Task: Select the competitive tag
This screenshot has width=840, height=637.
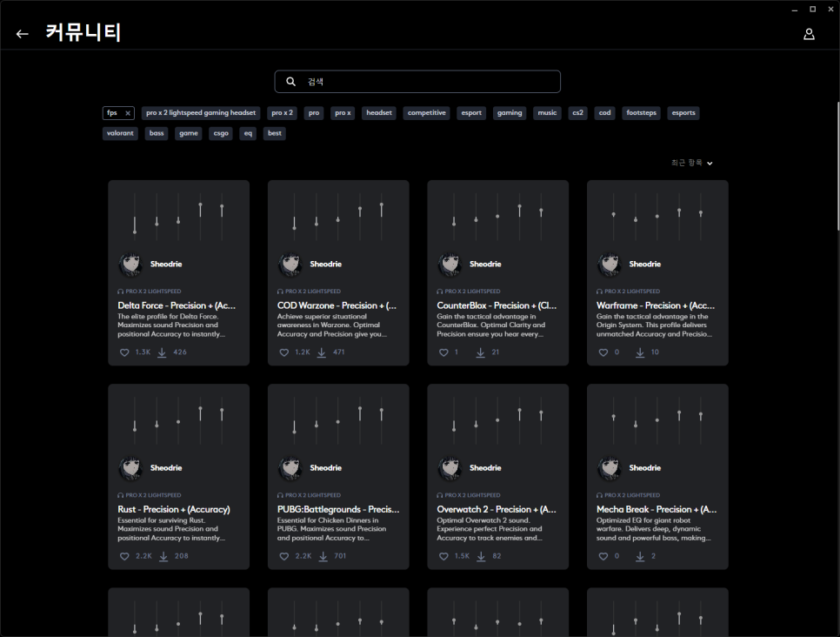Action: tap(426, 113)
